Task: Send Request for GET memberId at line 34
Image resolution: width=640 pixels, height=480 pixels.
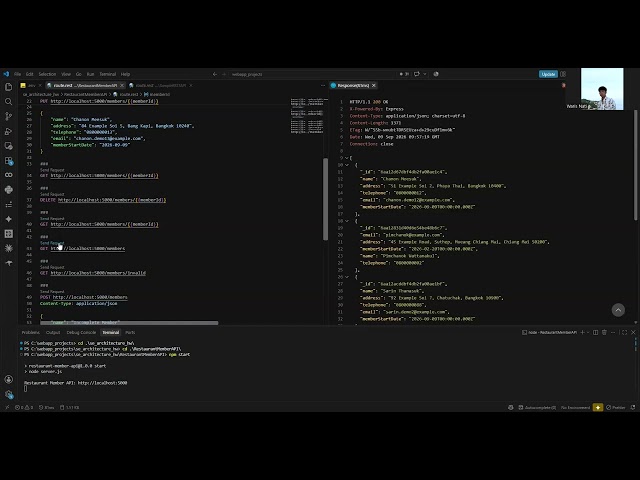Action: (52, 170)
